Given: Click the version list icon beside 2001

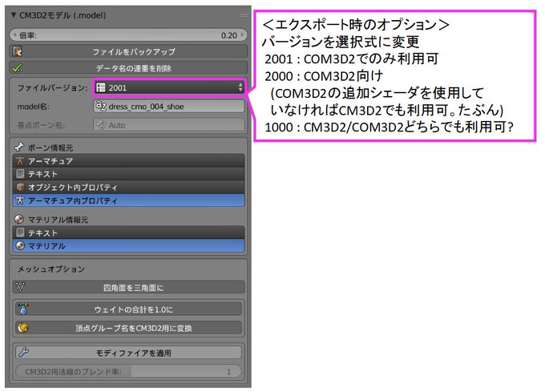Looking at the screenshot, I should click(101, 87).
